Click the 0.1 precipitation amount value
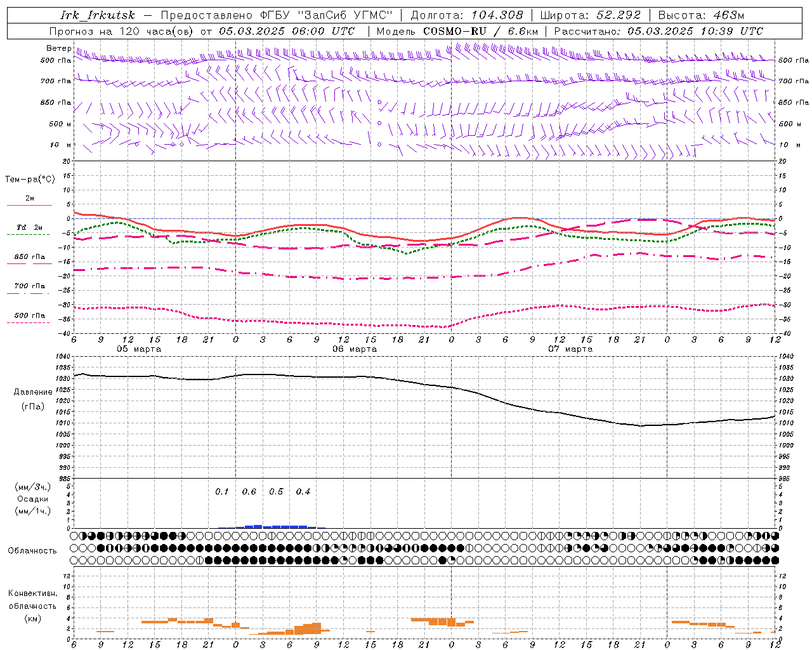812x650 pixels. (x=221, y=491)
